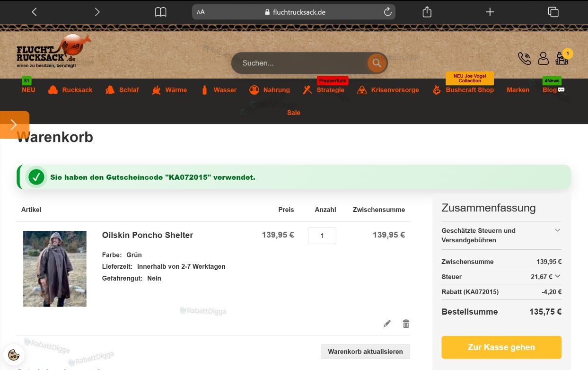This screenshot has width=588, height=370.
Task: Expand the orange side panel arrow
Action: pos(14,124)
